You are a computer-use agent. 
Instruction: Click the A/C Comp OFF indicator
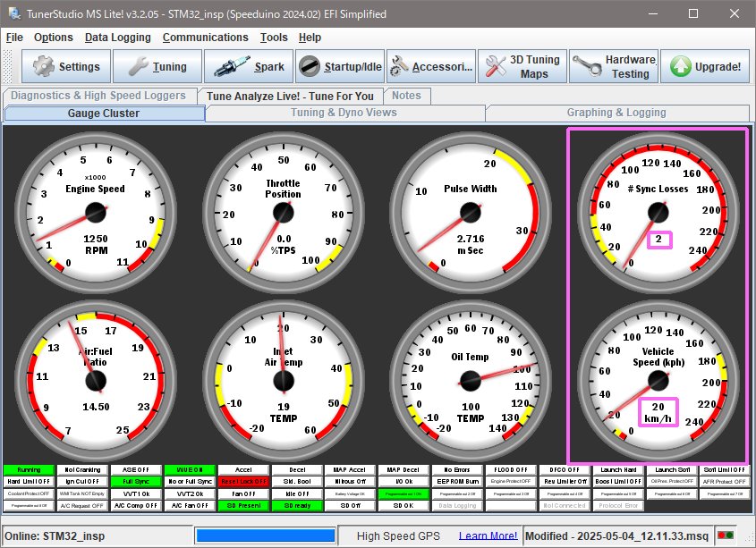[x=136, y=506]
